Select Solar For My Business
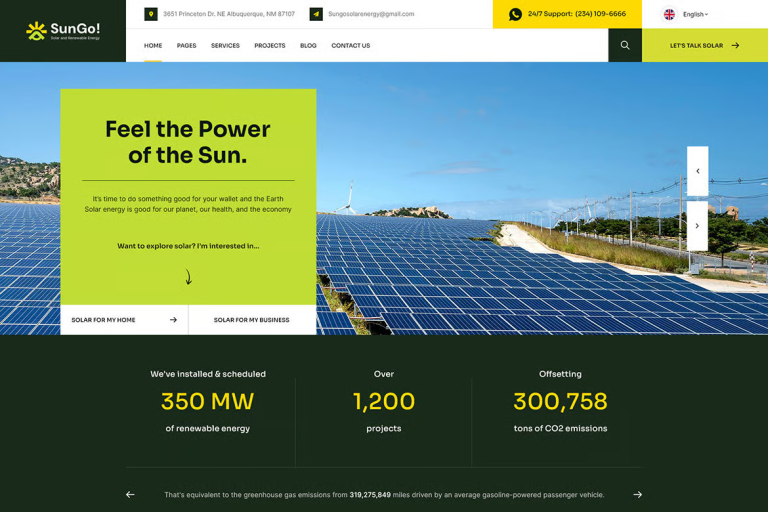Image resolution: width=768 pixels, height=512 pixels. tap(252, 319)
